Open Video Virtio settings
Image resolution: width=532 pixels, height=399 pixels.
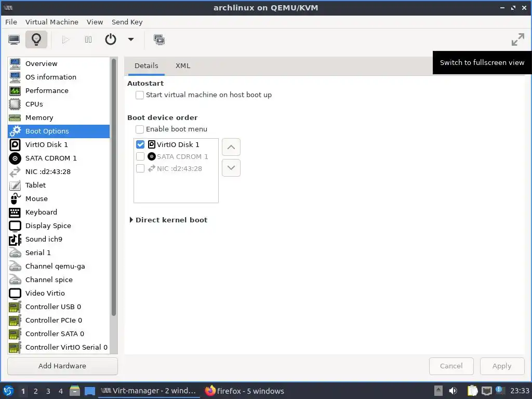tap(59, 293)
